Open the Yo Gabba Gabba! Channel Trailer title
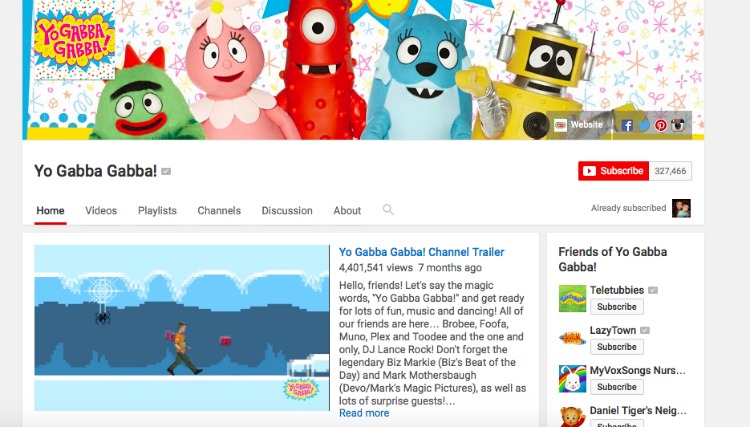The width and height of the screenshot is (750, 427). (x=421, y=252)
